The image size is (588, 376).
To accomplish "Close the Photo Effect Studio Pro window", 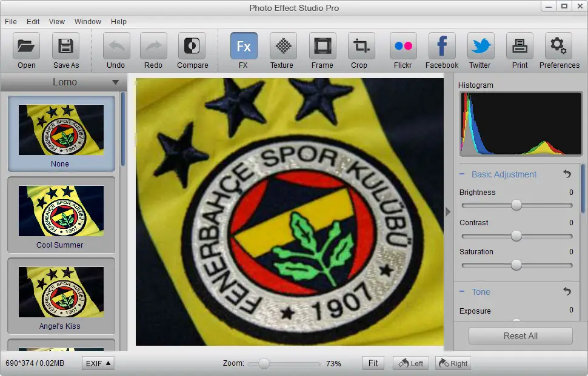I will coord(580,7).
